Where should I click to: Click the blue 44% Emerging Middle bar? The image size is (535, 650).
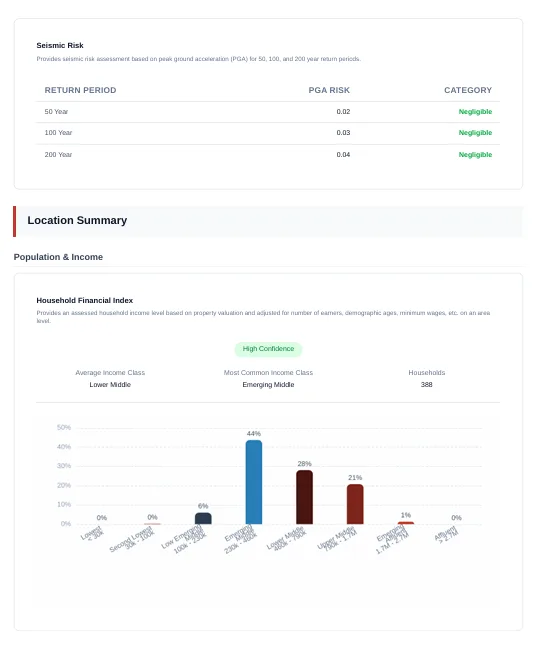pos(254,482)
